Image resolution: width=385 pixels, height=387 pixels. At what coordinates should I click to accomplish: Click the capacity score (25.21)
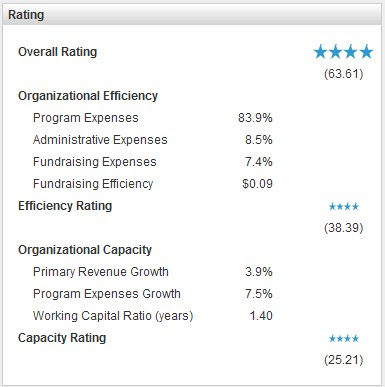click(344, 360)
